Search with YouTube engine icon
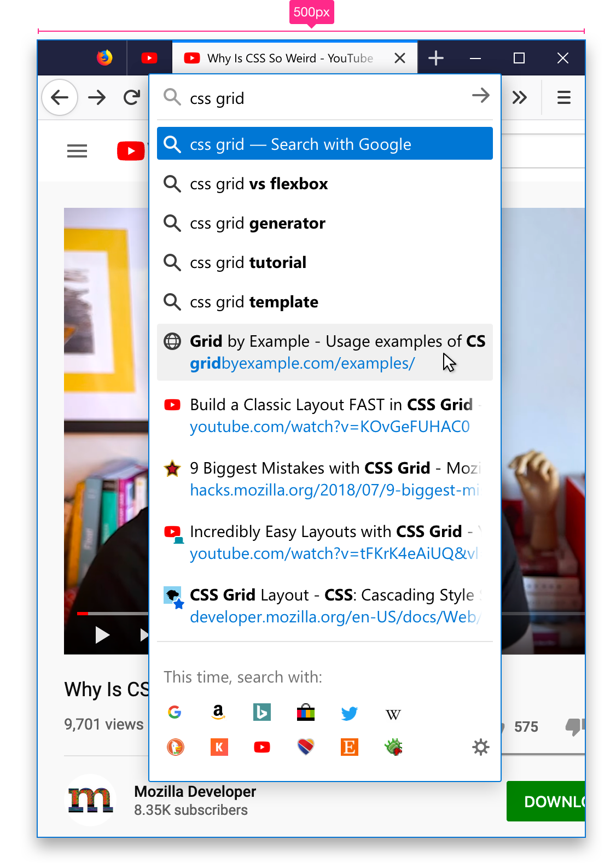This screenshot has width=616, height=863. coord(262,747)
